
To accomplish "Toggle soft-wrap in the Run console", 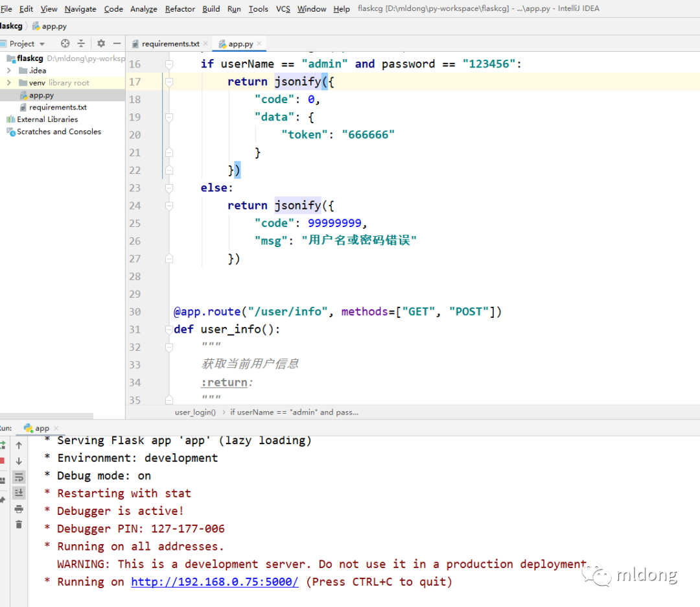I will pos(19,477).
